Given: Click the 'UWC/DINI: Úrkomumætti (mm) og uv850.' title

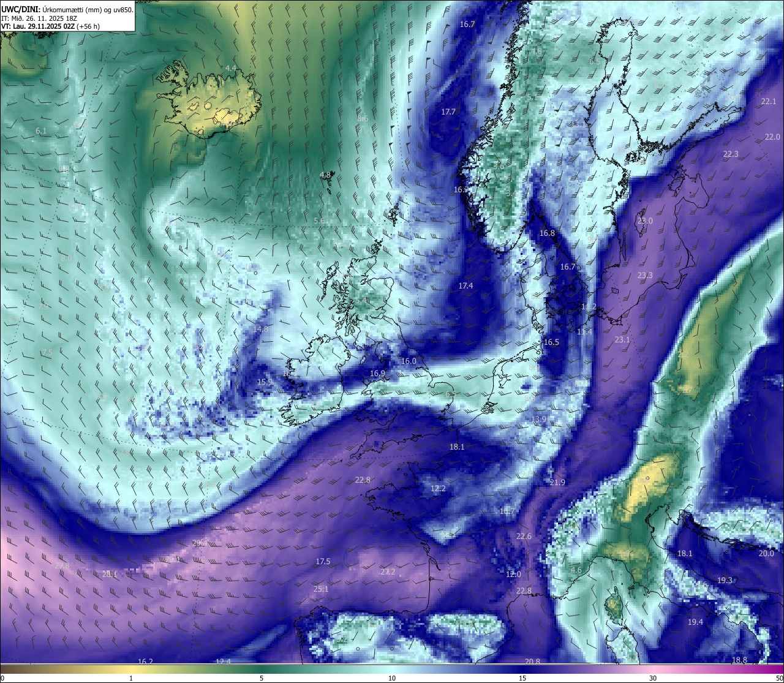Looking at the screenshot, I should (67, 10).
